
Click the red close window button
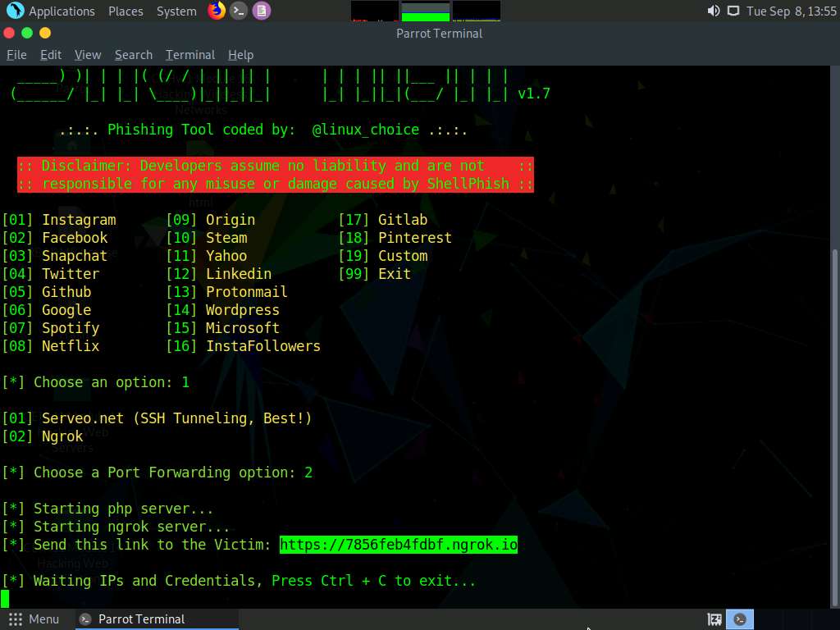[9, 33]
